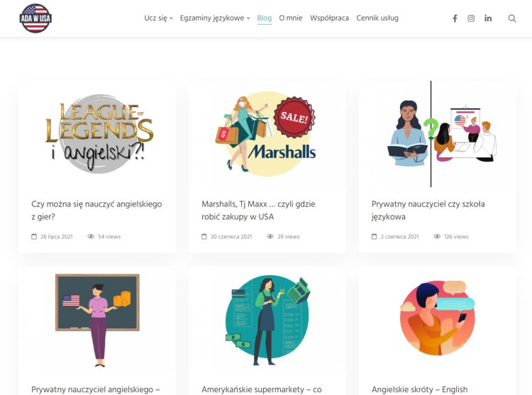Image resolution: width=532 pixels, height=395 pixels.
Task: Click the Ada w USA logo
Action: pos(35,18)
